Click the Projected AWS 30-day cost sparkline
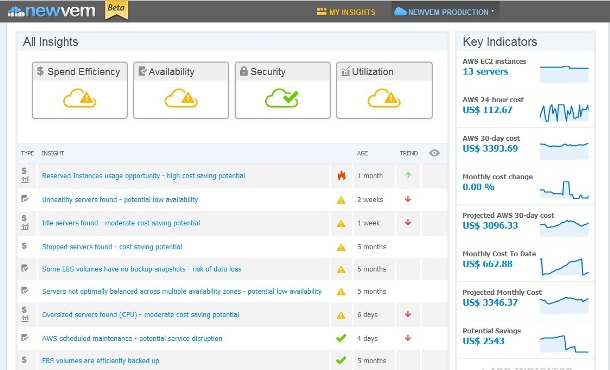Viewport: 610px width, 370px height. pos(564,228)
